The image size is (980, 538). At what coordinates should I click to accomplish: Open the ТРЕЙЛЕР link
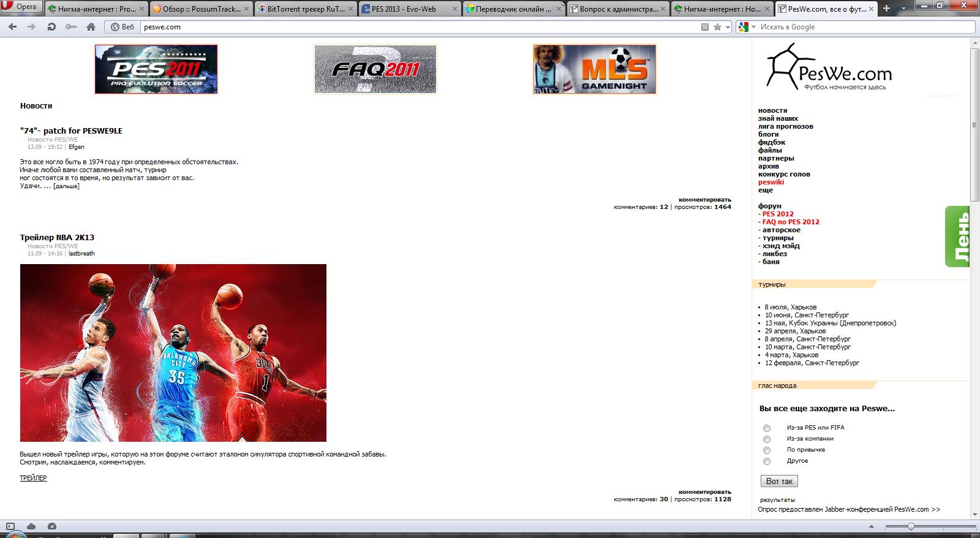click(33, 478)
